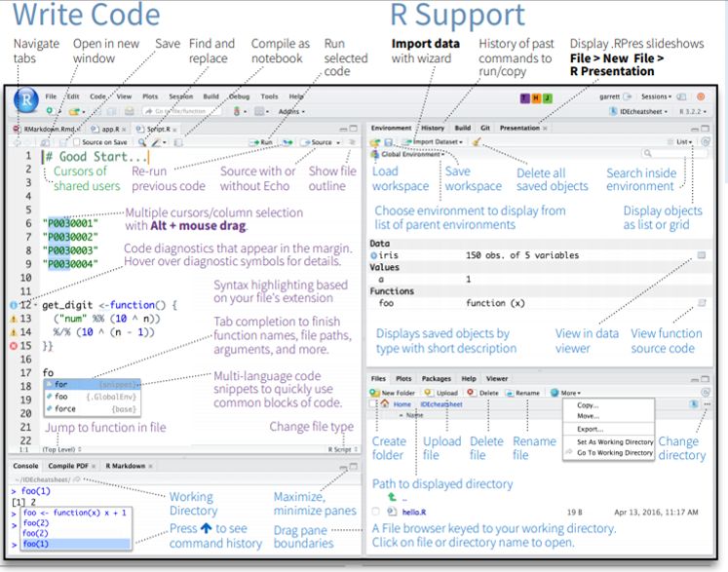
Task: Click the green J user badge
Action: [547, 98]
